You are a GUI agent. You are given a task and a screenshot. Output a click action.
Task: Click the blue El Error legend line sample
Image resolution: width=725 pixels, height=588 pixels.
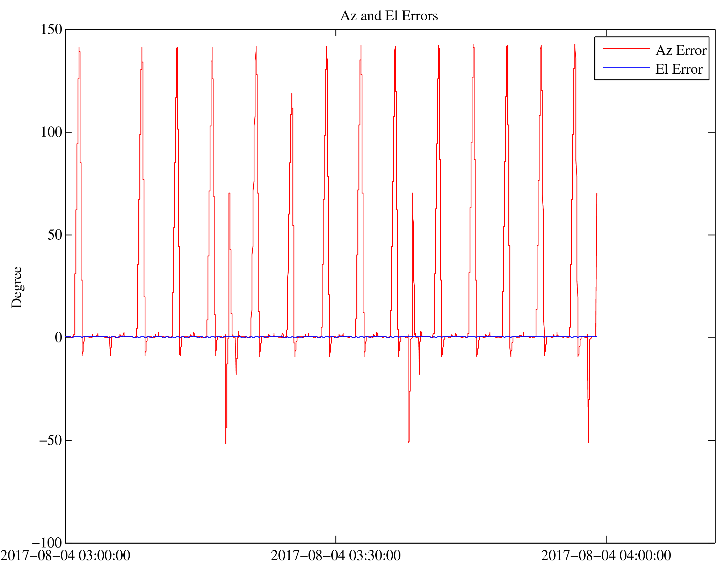click(626, 67)
